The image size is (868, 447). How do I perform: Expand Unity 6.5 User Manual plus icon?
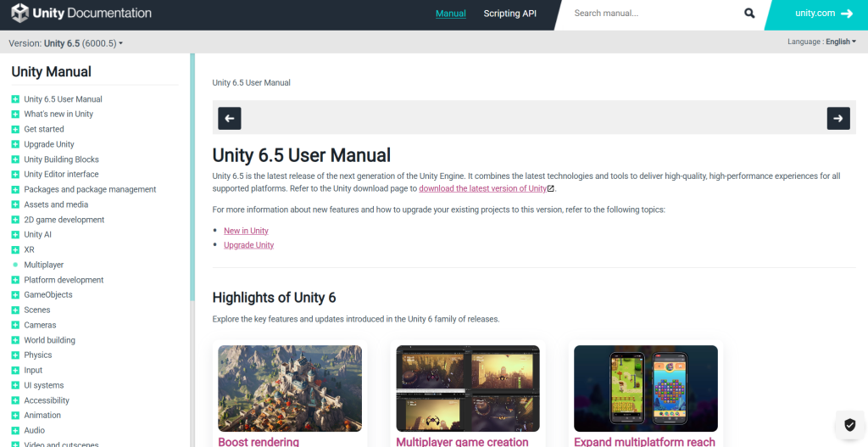15,99
